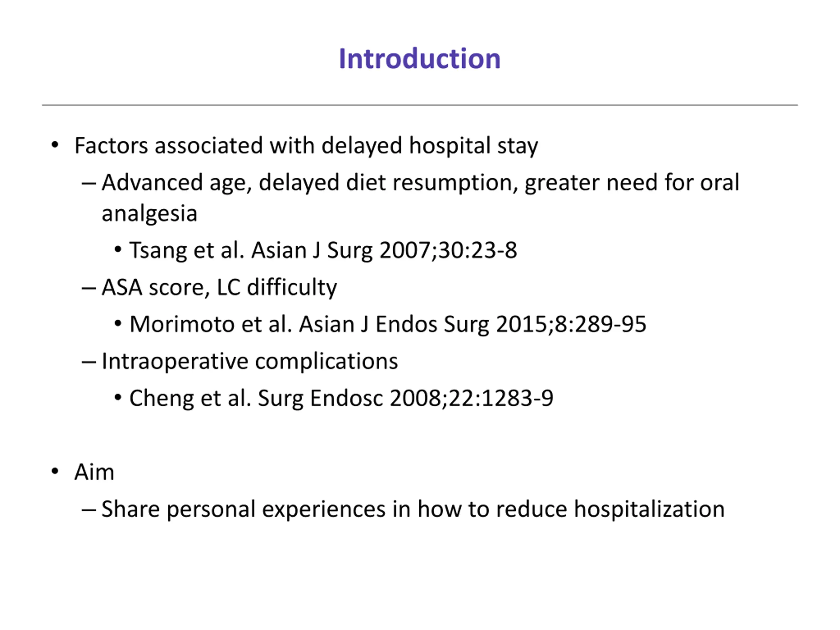Screen dimensions: 840x630
Task: Click the phrase 'greater need for oral'
Action: 632,183
